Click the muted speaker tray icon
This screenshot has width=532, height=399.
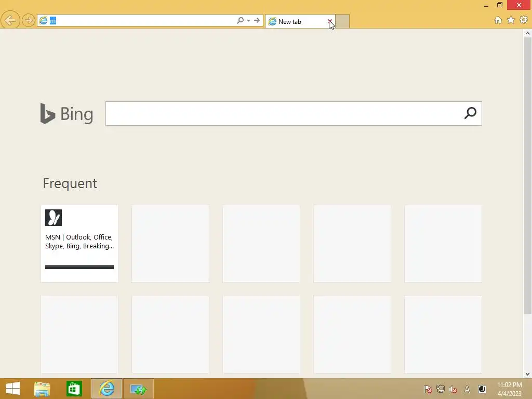tap(453, 389)
